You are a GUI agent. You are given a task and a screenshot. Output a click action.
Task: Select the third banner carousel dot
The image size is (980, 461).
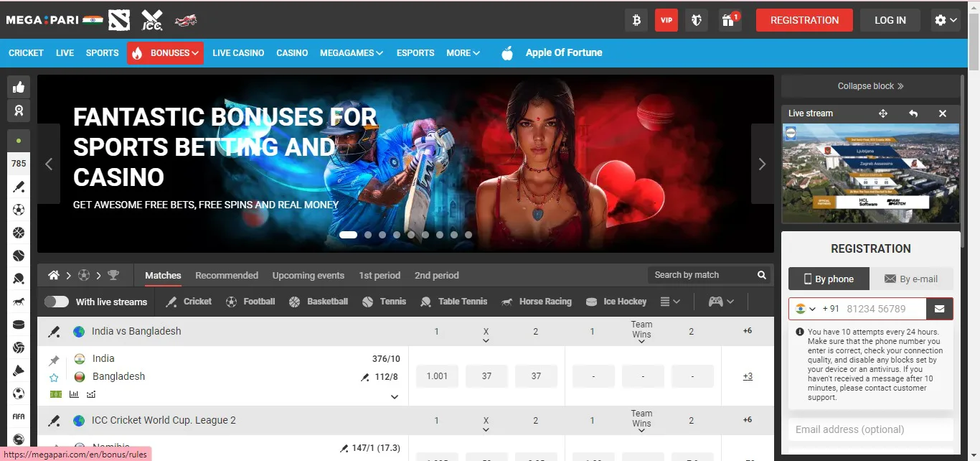tap(382, 235)
